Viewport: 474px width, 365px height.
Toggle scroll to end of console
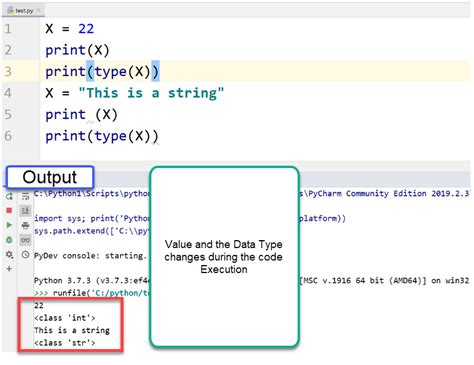point(25,210)
